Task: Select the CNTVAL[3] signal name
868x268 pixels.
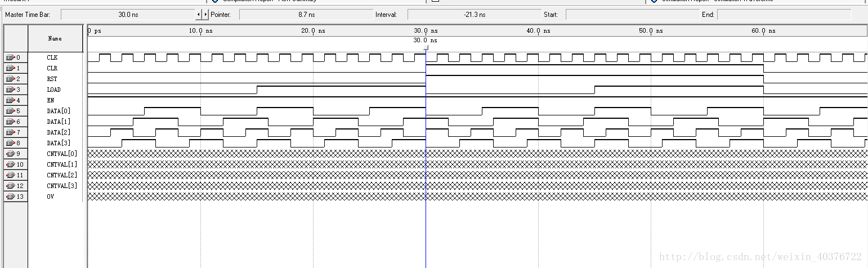Action: (x=62, y=186)
